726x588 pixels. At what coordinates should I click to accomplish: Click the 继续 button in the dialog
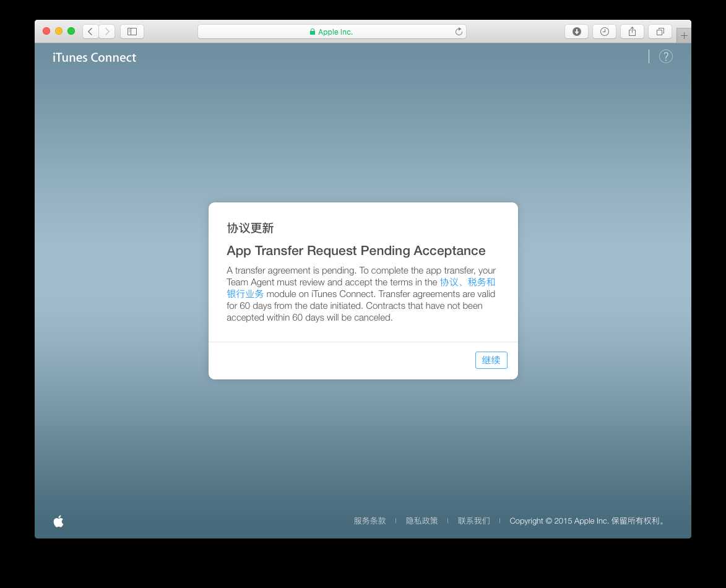(x=491, y=360)
